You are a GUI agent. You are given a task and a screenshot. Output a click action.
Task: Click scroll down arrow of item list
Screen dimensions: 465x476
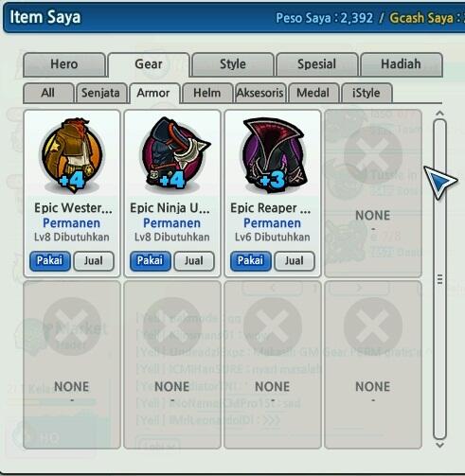[x=439, y=445]
